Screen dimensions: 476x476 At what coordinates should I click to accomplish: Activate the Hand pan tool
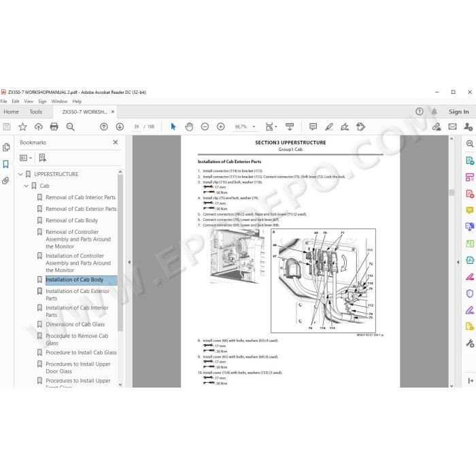click(189, 126)
